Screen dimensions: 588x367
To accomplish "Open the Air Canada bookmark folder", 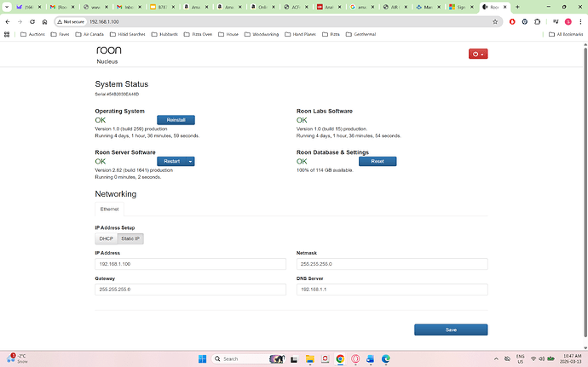I will 89,34.
